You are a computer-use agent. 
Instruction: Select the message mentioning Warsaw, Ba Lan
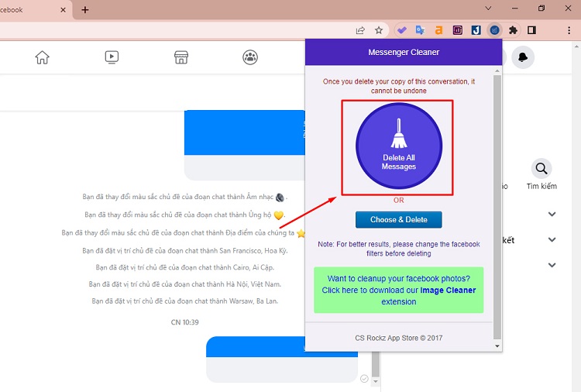(x=185, y=301)
